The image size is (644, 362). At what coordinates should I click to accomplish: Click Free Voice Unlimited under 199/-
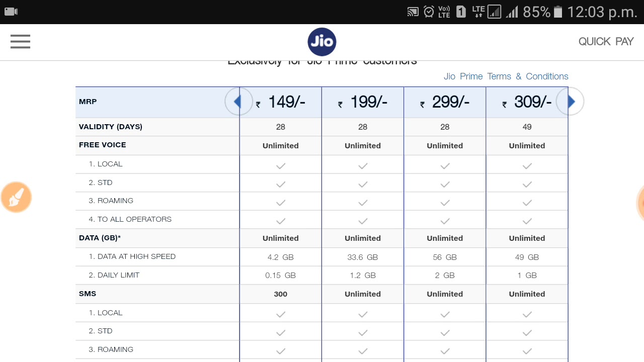pos(363,146)
